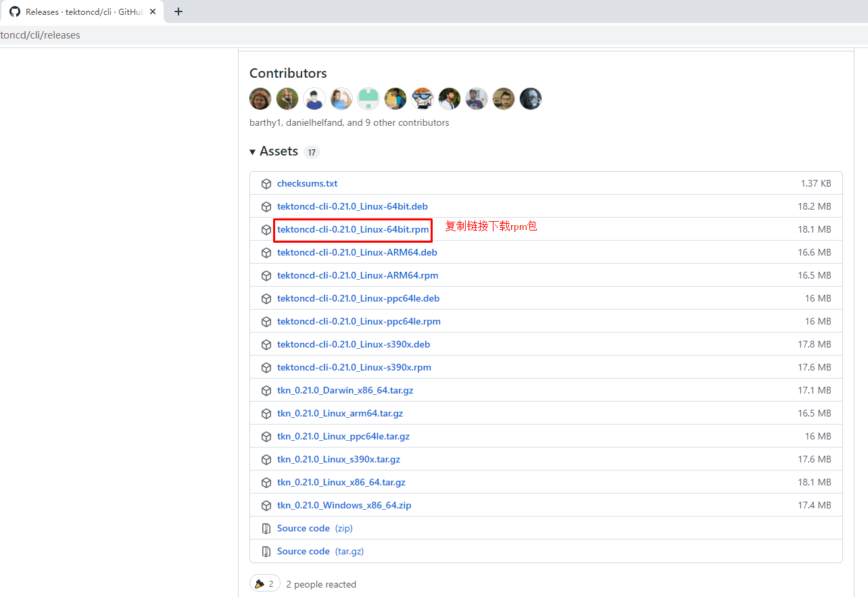Open third contributor avatar profile
This screenshot has height=597, width=868.
click(x=314, y=99)
